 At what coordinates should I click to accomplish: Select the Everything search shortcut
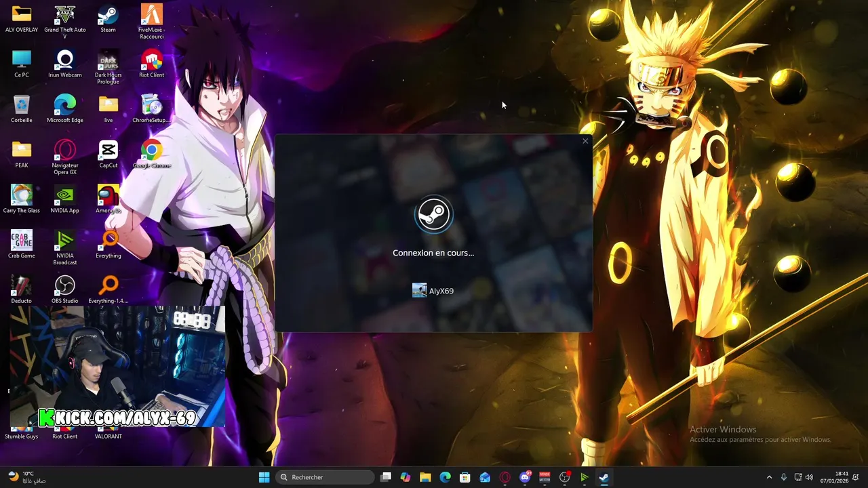(108, 245)
